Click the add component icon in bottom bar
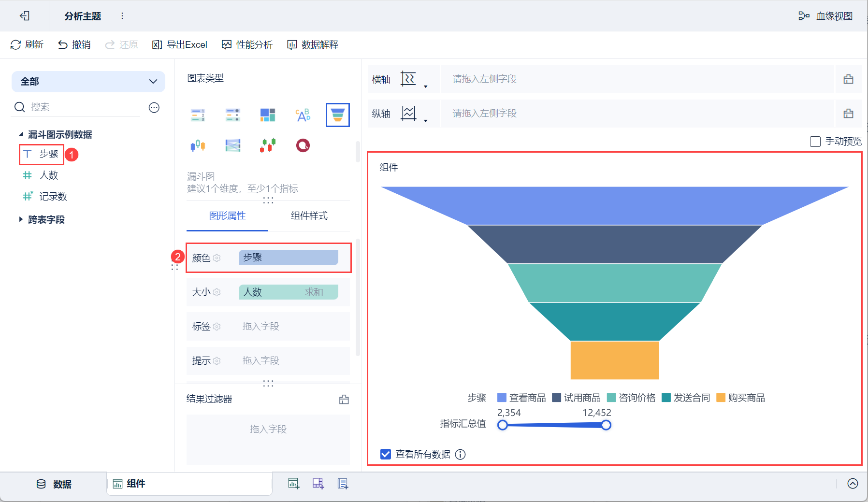Viewport: 868px width, 502px height. click(x=294, y=484)
